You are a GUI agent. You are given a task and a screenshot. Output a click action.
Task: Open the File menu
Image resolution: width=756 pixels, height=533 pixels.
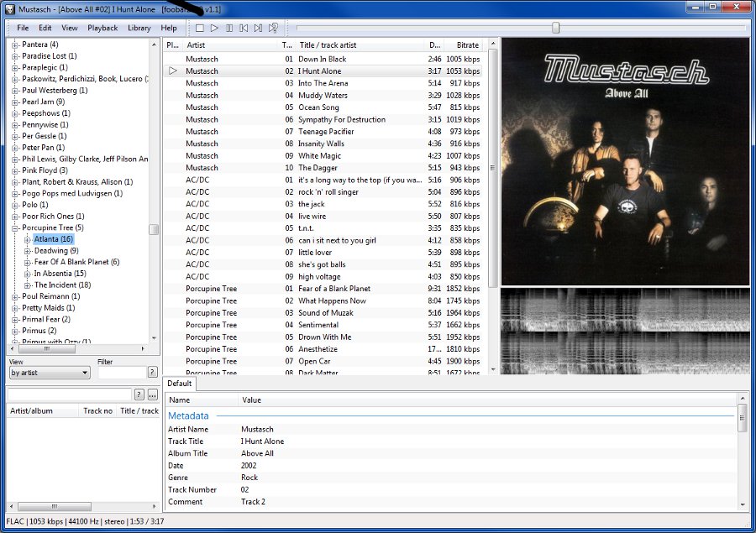23,28
